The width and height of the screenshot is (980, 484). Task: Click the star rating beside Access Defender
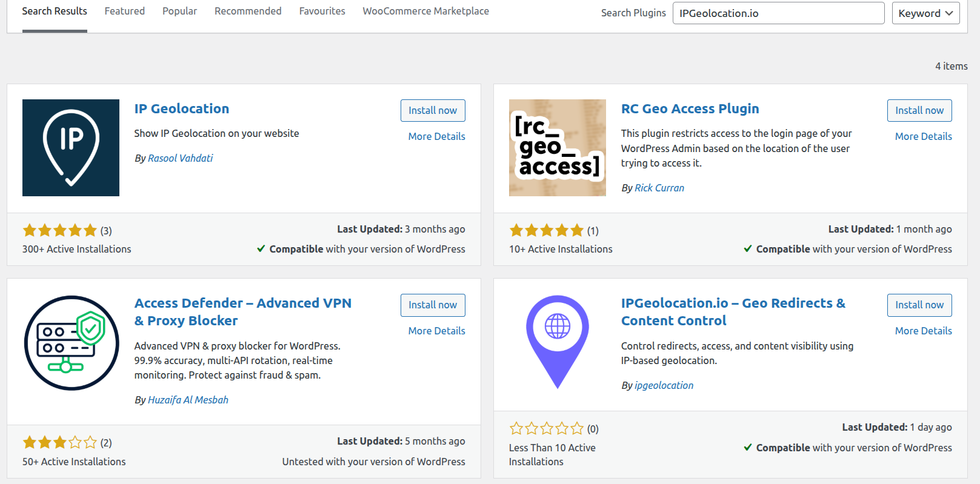pos(60,442)
